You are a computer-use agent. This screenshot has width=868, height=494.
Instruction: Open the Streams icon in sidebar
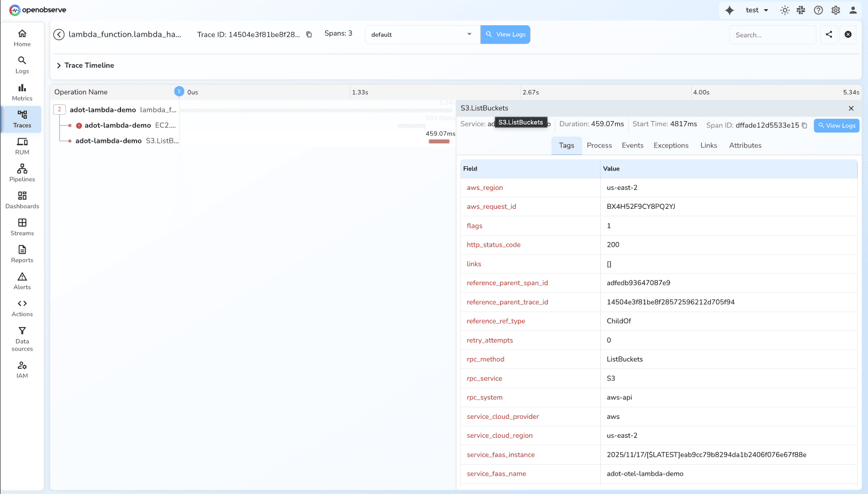point(22,227)
